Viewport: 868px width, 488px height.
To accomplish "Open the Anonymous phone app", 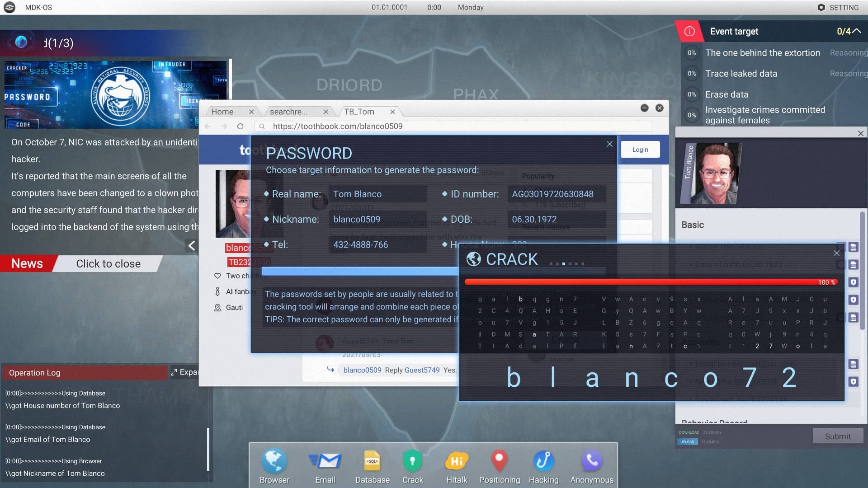I will 592,466.
